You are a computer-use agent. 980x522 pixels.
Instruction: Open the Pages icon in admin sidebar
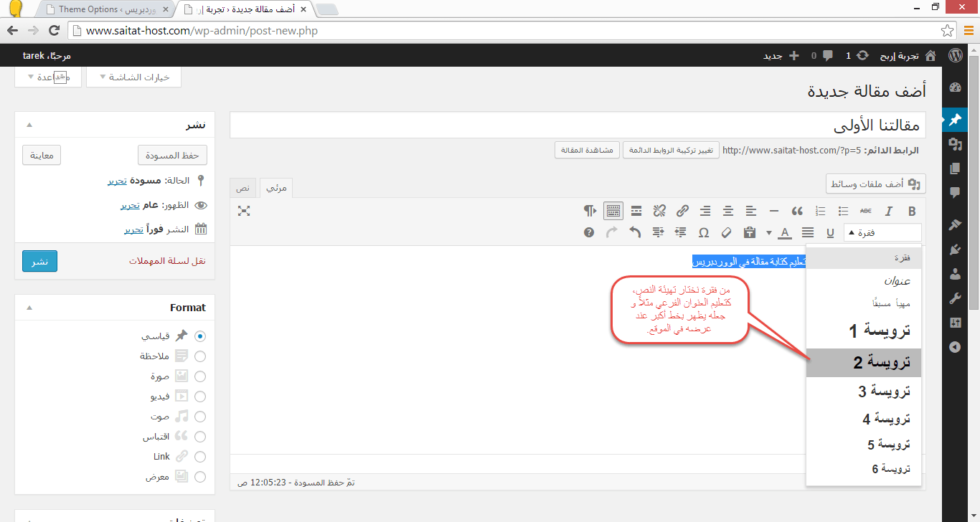954,169
